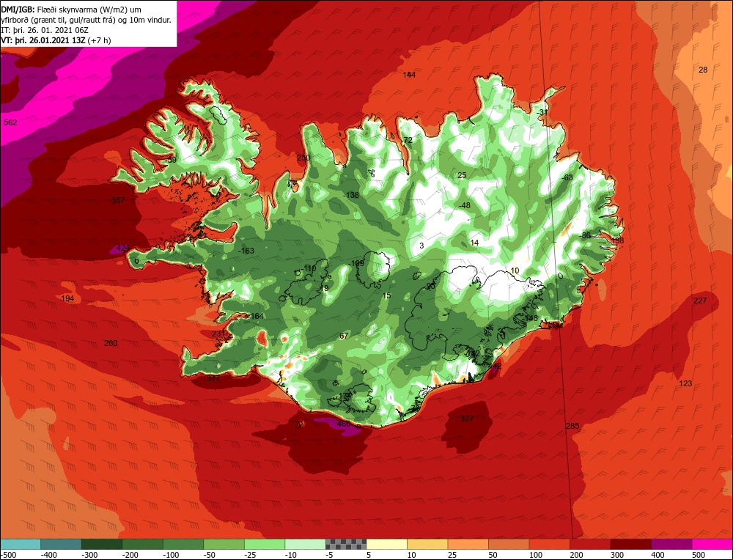733x560 pixels.
Task: Click the '-500' label on the legend
Action: pos(8,555)
